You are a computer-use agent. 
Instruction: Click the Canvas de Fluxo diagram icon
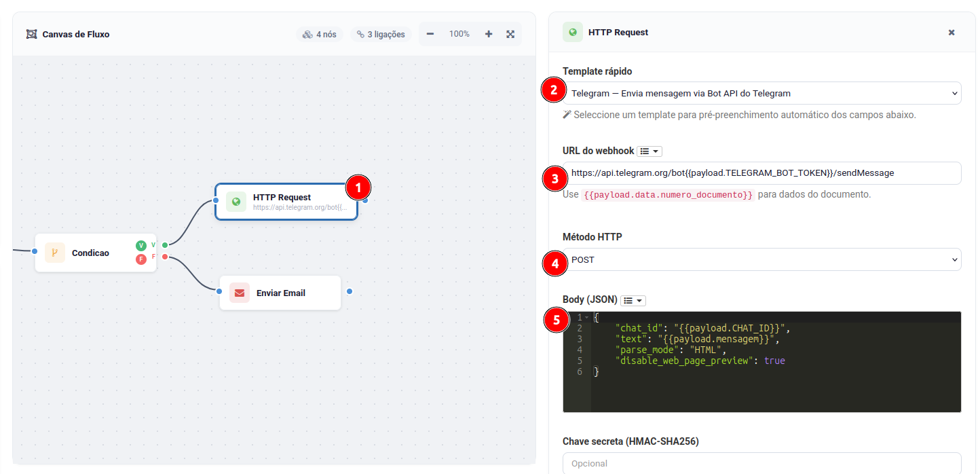(31, 34)
